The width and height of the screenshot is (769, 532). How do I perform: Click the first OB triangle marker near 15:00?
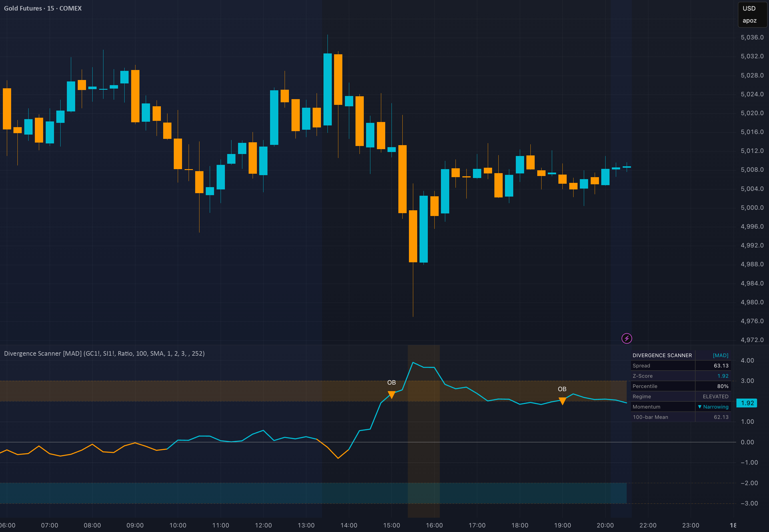coord(392,395)
